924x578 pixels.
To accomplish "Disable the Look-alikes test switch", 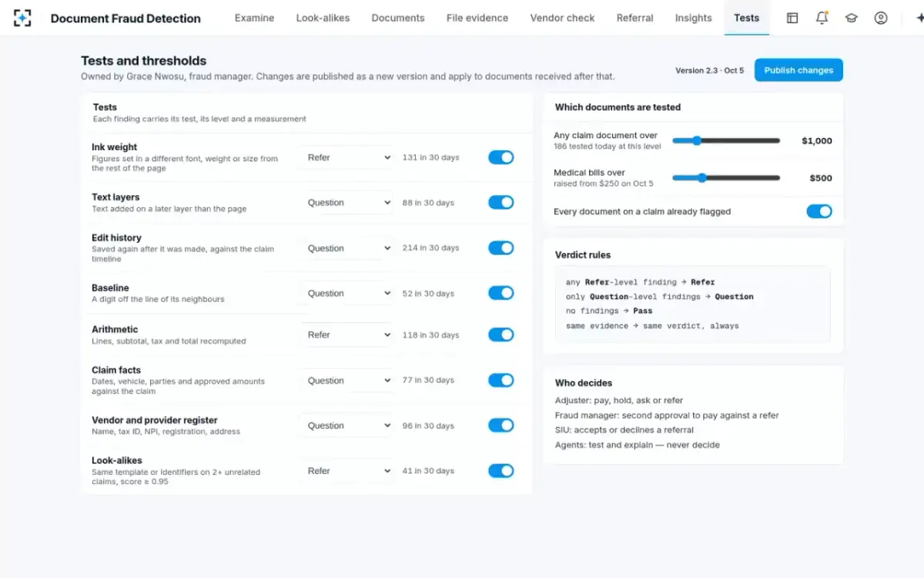I will pos(500,471).
